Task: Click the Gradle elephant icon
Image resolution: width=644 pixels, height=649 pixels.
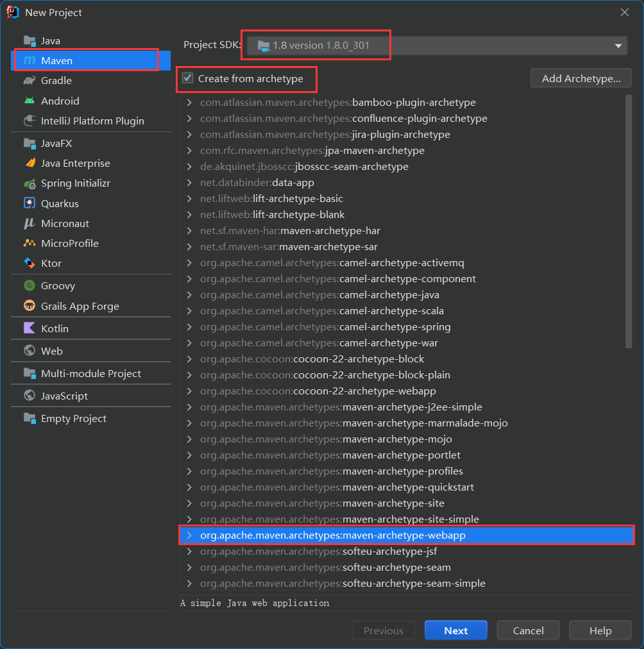Action: (x=30, y=81)
